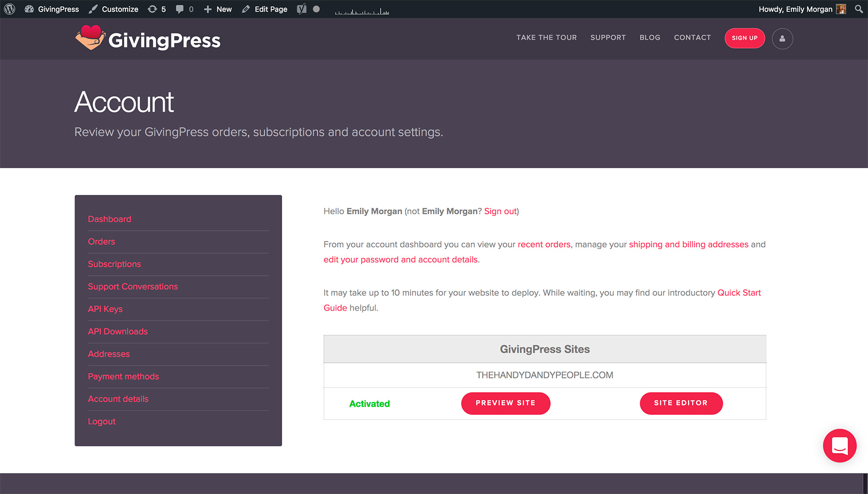Open the Site Editor button
This screenshot has height=494, width=868.
[x=681, y=403]
